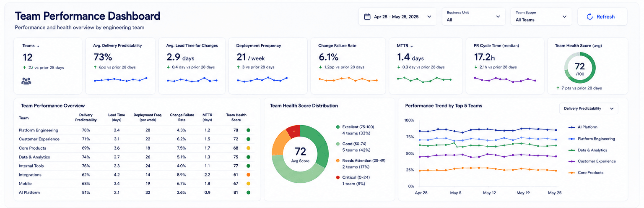Select the Core Products team name in table
The width and height of the screenshot is (644, 208).
click(32, 148)
